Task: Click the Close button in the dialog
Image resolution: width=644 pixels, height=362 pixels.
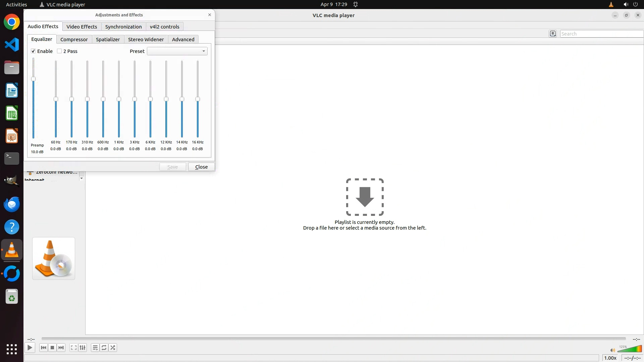Action: point(201,167)
